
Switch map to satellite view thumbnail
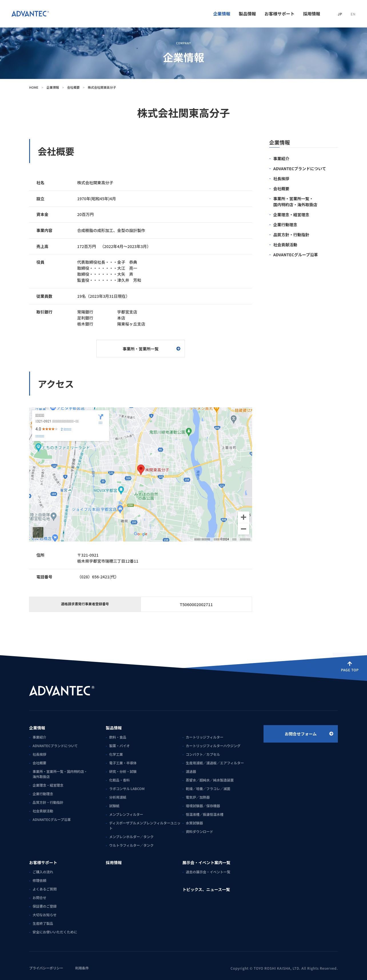(x=38, y=532)
